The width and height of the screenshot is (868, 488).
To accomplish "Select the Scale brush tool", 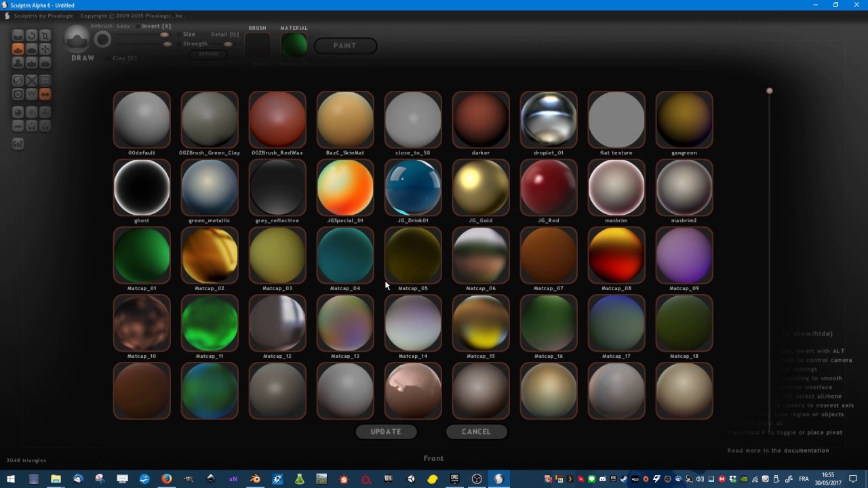I will [45, 35].
